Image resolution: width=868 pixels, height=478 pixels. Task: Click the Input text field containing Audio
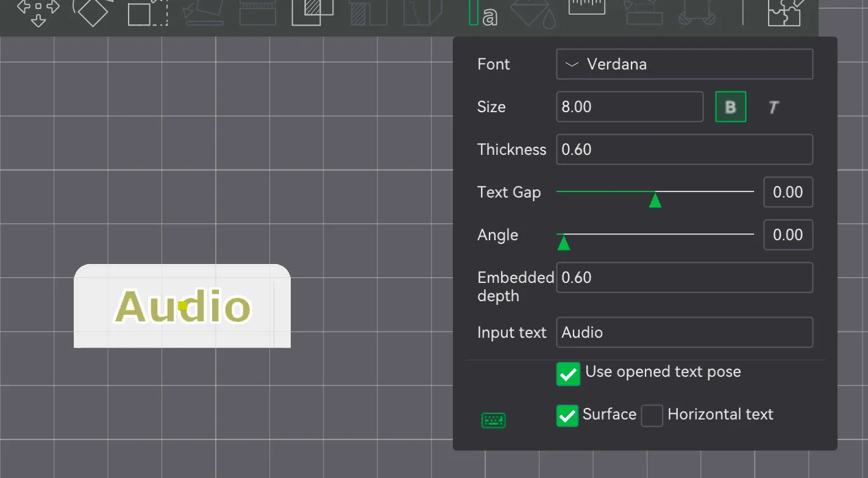(x=685, y=332)
